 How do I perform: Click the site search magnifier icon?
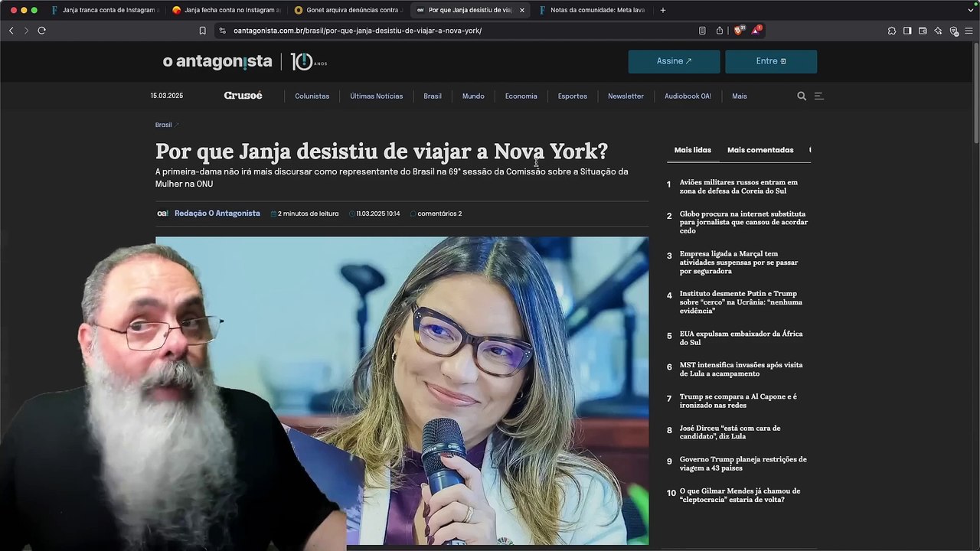click(x=802, y=96)
